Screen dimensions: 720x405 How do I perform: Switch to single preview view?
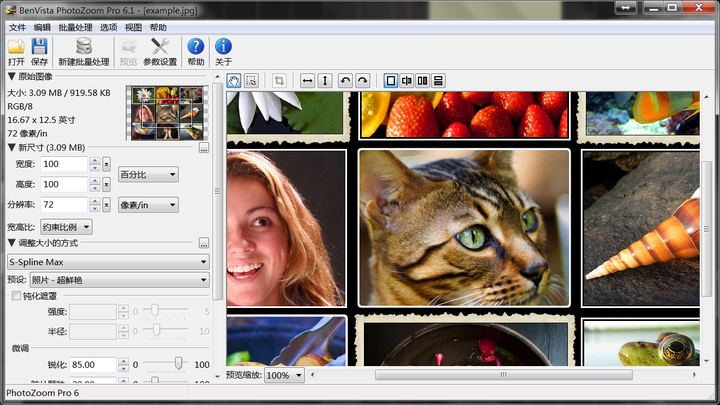tap(391, 81)
